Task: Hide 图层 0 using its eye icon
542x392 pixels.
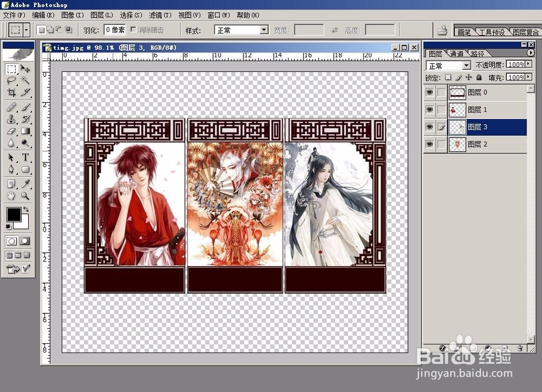Action: 430,92
